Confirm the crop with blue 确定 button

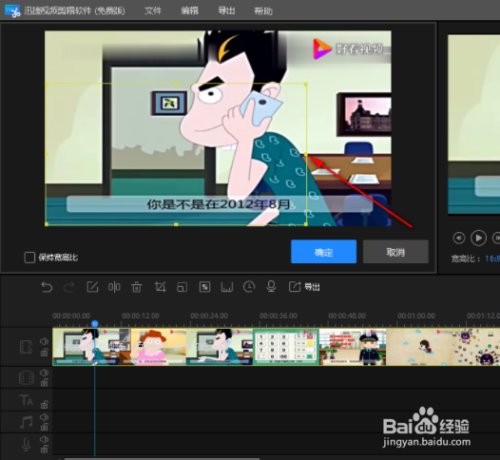[324, 252]
